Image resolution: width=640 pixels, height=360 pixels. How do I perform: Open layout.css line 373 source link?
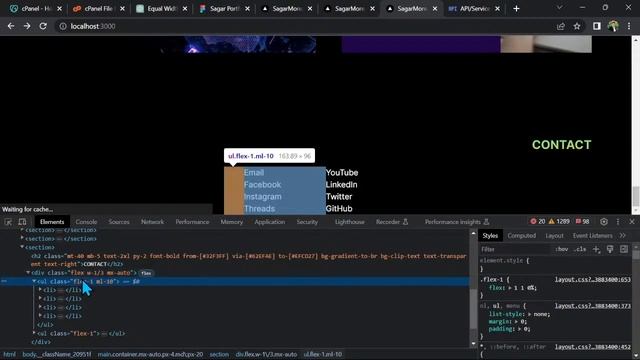[593, 306]
